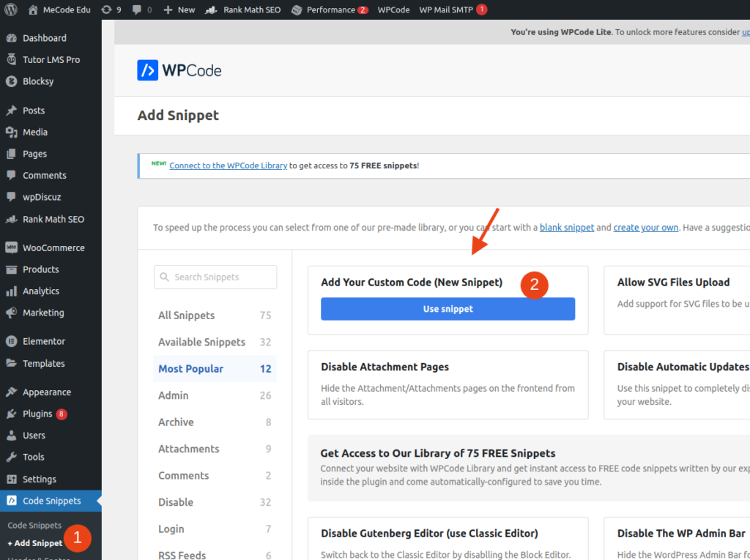The image size is (750, 560).
Task: Open the + New dropdown in the admin bar
Action: click(179, 10)
